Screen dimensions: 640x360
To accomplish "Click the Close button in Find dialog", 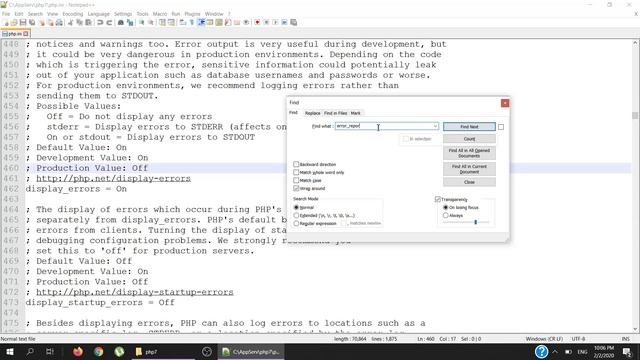I will 469,182.
